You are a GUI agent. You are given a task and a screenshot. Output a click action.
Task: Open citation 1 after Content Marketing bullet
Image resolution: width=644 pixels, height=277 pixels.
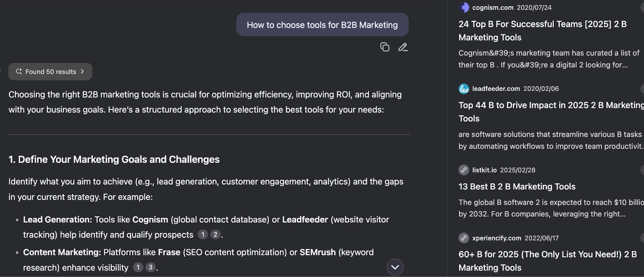click(x=138, y=267)
